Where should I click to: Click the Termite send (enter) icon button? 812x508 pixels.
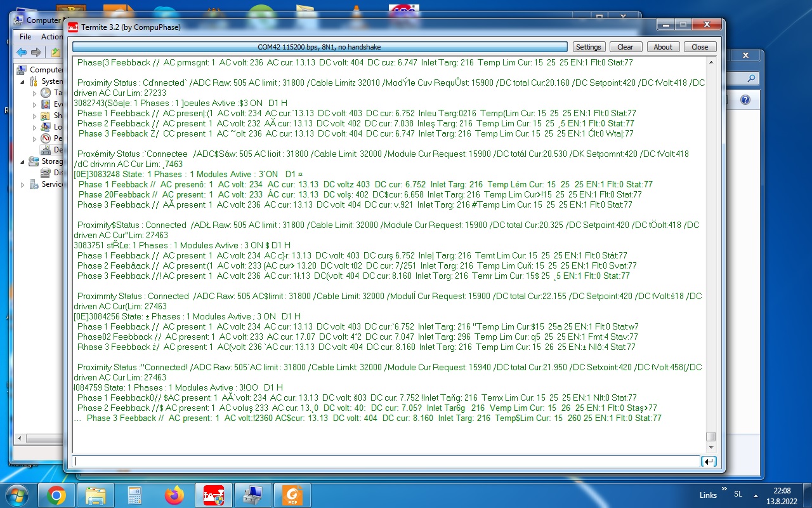709,462
